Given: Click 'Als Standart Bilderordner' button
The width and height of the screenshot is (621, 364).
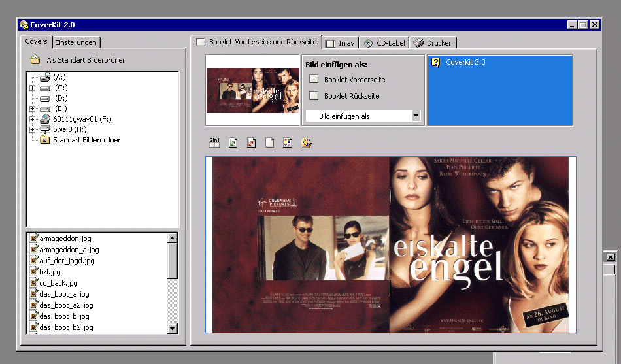Looking at the screenshot, I should tap(77, 60).
